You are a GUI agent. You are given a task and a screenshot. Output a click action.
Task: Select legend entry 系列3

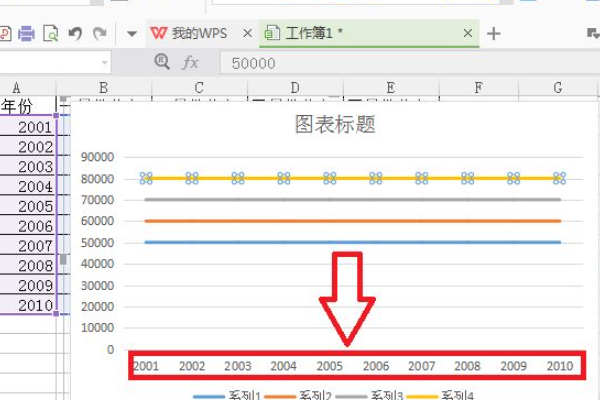tap(370, 395)
